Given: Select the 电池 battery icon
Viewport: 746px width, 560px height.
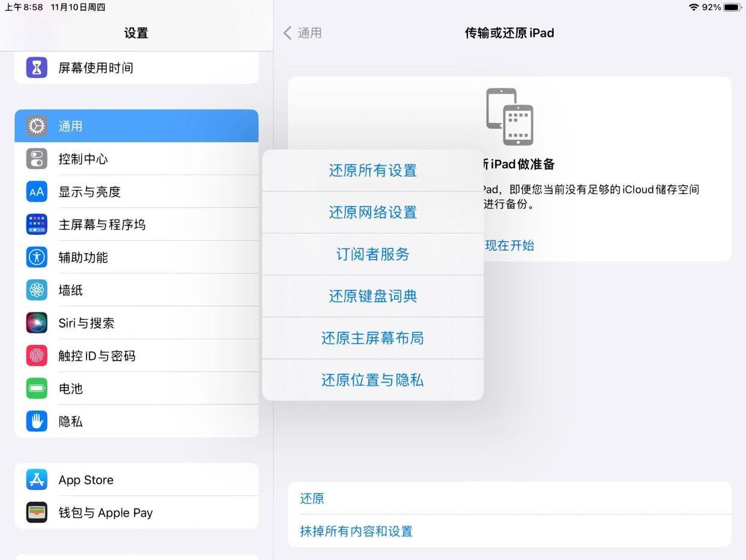Looking at the screenshot, I should click(37, 388).
